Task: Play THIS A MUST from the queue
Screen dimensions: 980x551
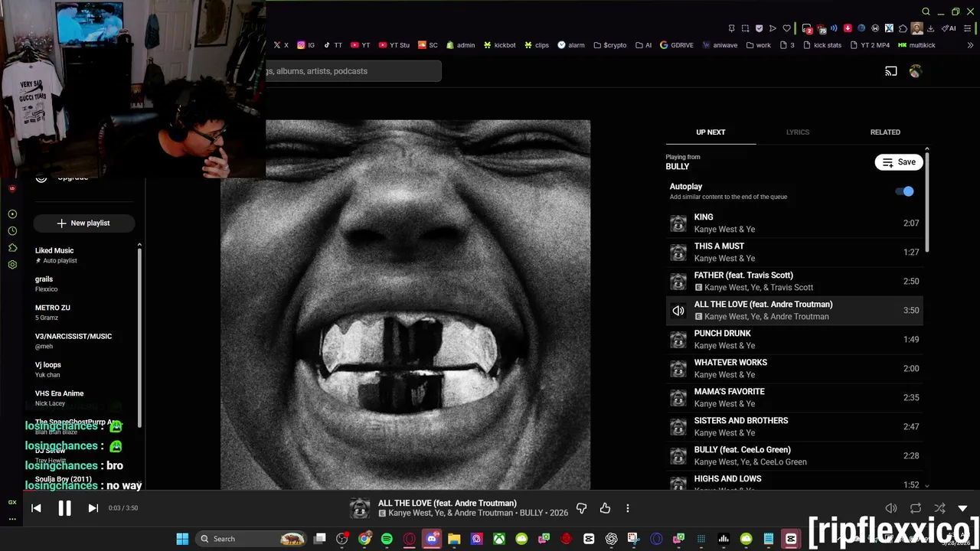Action: (x=794, y=252)
